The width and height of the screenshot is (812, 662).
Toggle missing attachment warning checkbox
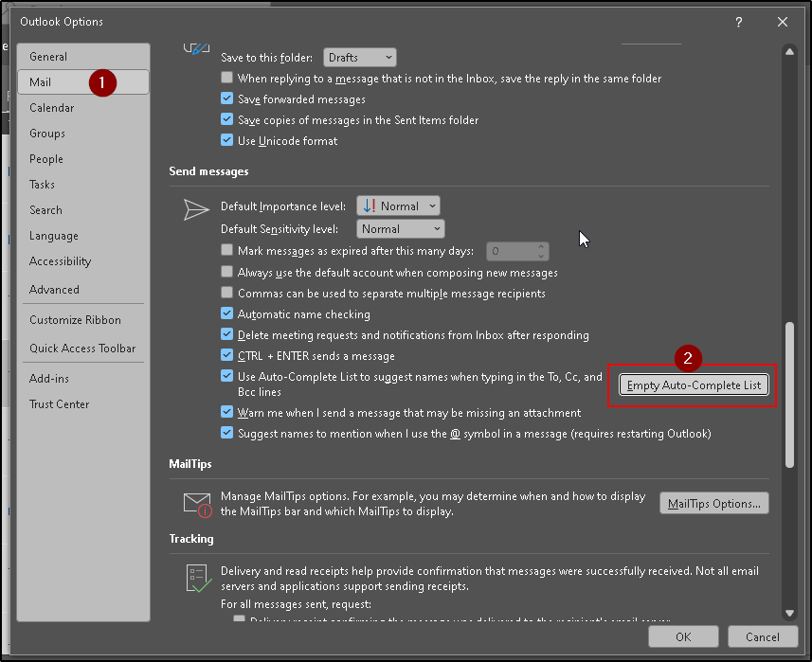click(x=226, y=412)
